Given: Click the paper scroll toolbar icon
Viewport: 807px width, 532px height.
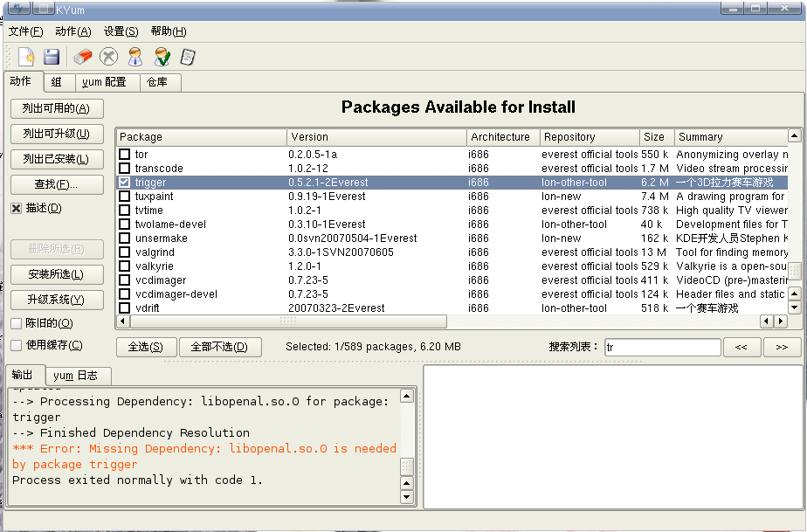Looking at the screenshot, I should [188, 57].
